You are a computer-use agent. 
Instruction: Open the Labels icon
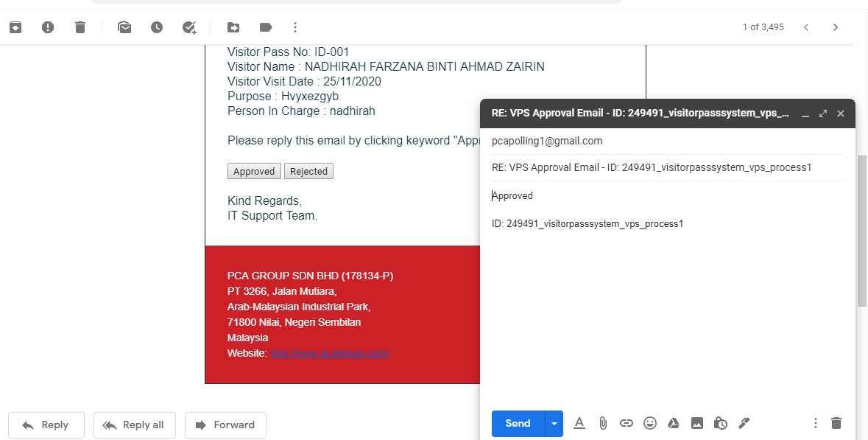[x=266, y=27]
